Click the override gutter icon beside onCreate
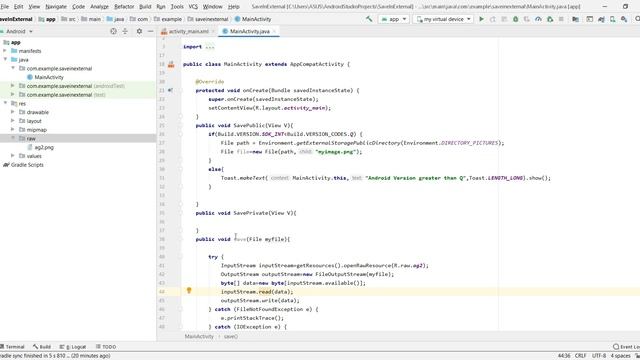Screen dimensions: 640x360 (170, 90)
